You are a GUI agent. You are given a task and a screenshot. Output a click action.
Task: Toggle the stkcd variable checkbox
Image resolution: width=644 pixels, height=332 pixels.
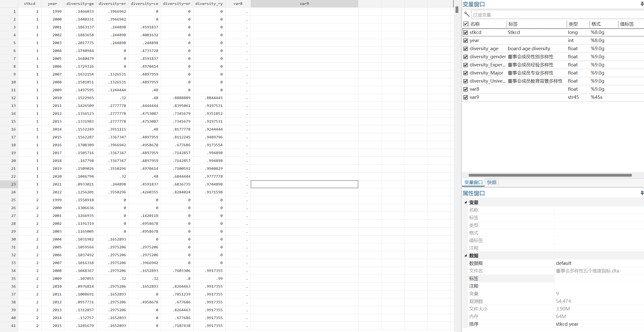[x=466, y=32]
